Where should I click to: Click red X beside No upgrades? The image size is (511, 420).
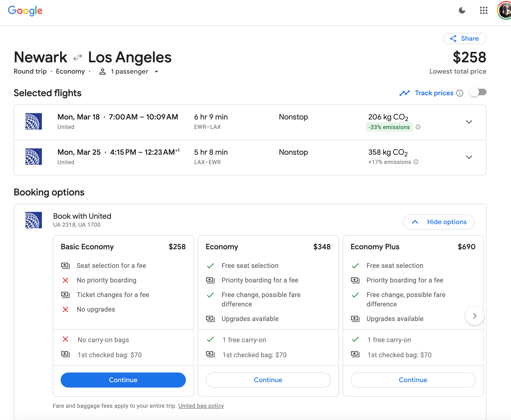click(x=65, y=309)
